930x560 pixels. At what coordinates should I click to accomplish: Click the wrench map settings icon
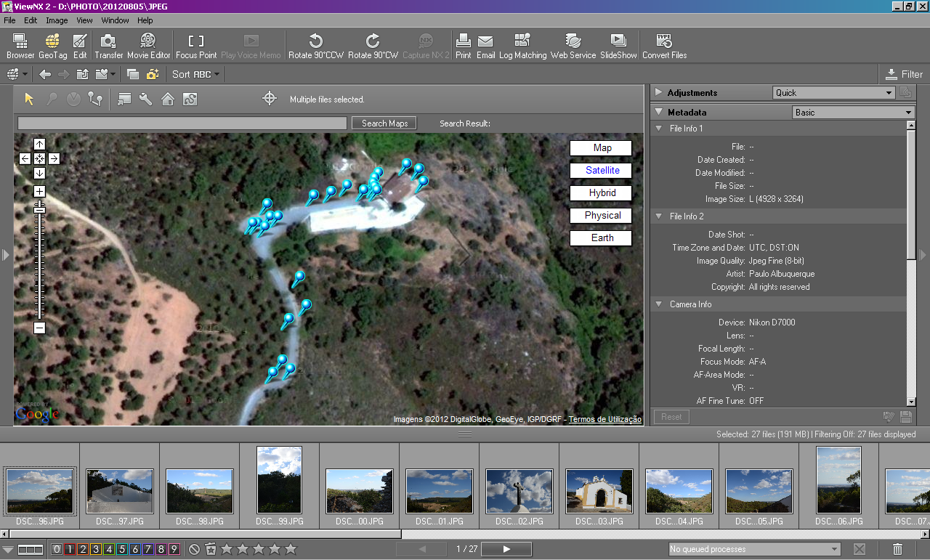(146, 99)
